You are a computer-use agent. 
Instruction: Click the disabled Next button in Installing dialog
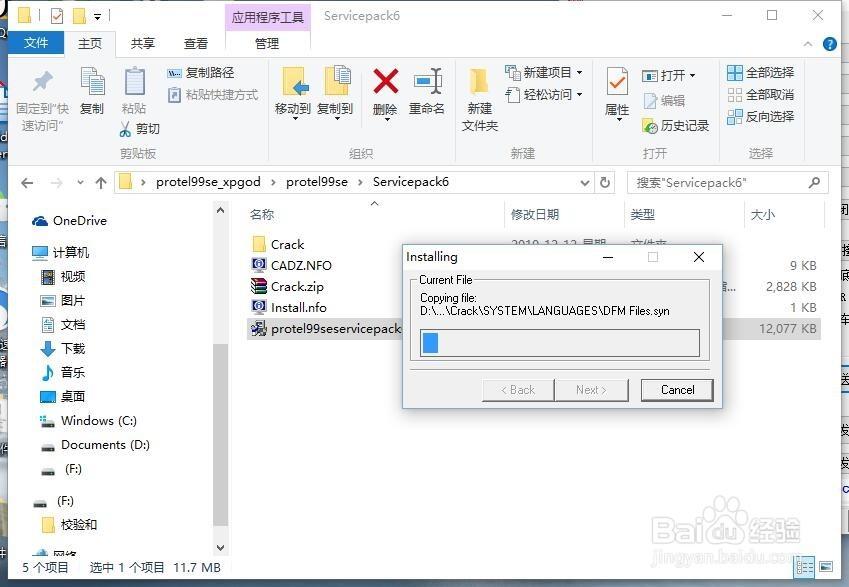click(x=591, y=390)
